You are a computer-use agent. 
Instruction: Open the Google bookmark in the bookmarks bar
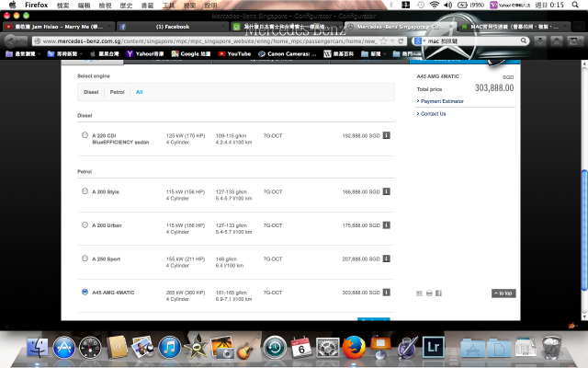[191, 53]
